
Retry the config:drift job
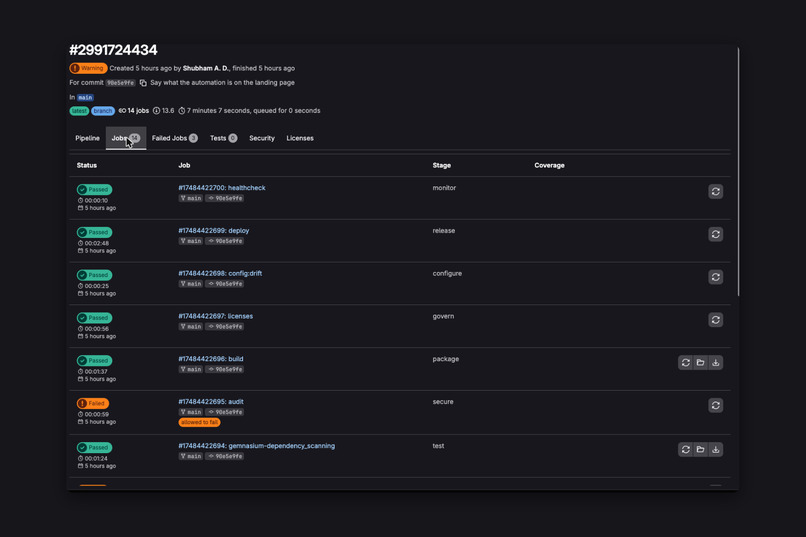tap(715, 277)
